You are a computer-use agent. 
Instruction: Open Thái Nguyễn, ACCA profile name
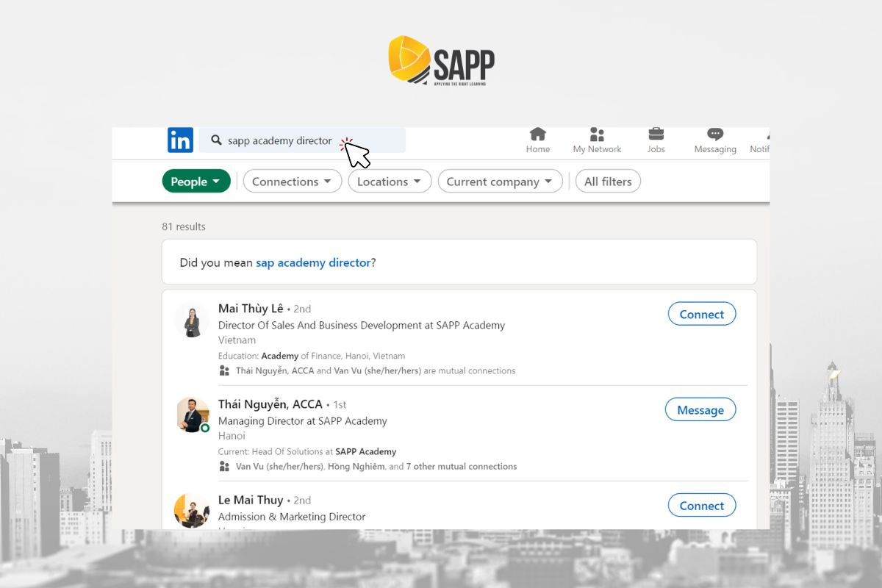click(270, 404)
